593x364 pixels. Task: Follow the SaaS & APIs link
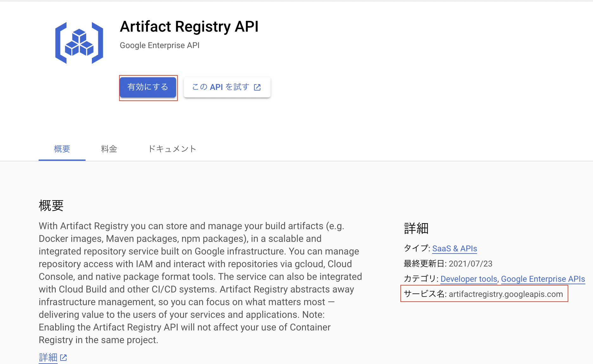pos(454,248)
